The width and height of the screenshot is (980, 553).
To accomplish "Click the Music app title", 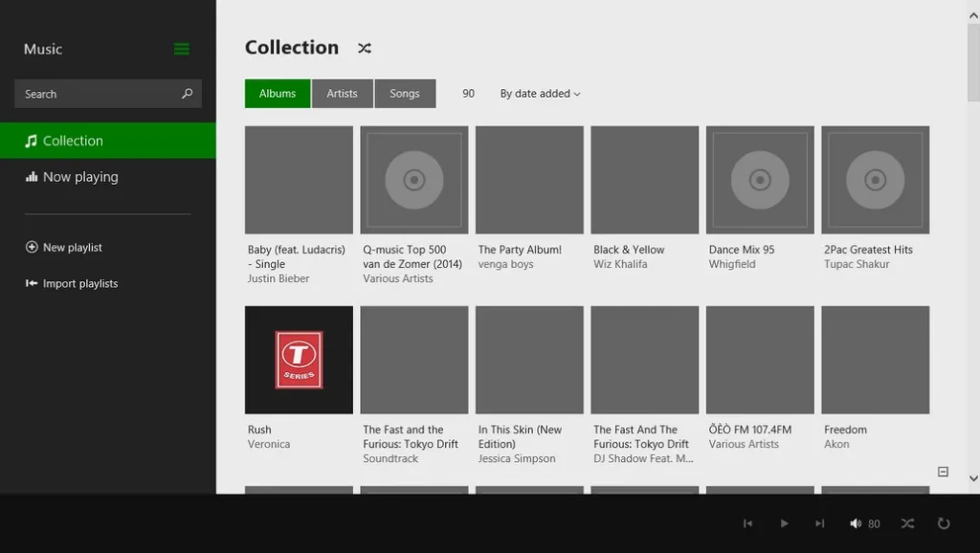I will [42, 49].
